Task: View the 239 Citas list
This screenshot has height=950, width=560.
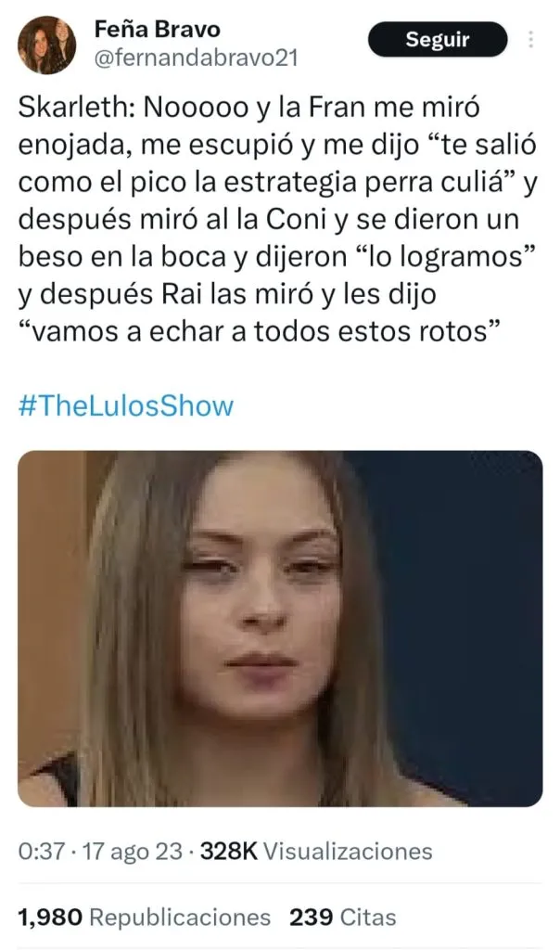Action: coord(343,917)
